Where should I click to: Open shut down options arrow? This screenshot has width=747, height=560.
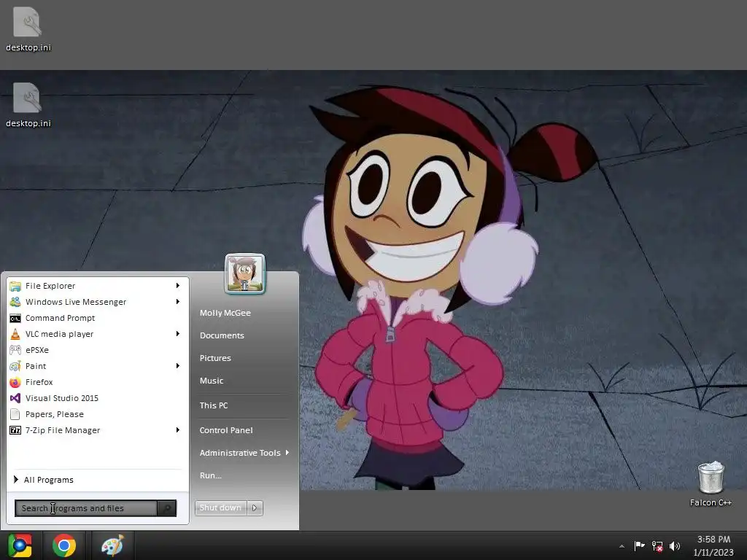pyautogui.click(x=255, y=508)
